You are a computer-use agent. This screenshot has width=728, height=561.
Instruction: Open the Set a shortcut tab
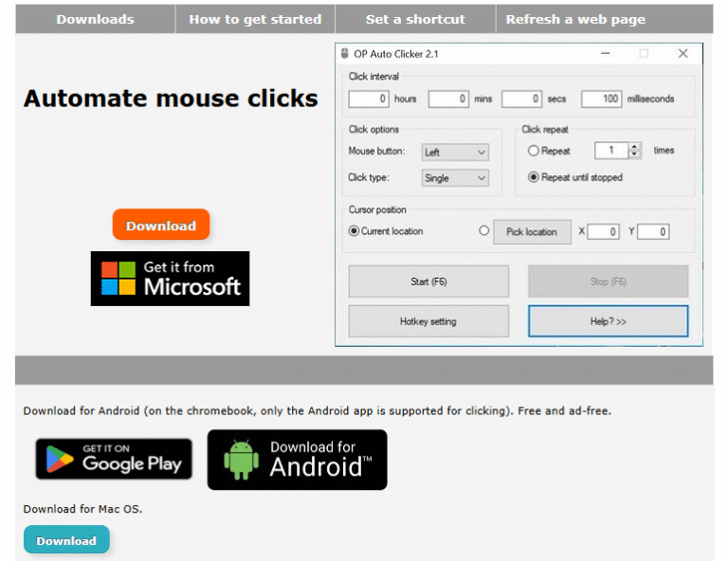tap(415, 19)
